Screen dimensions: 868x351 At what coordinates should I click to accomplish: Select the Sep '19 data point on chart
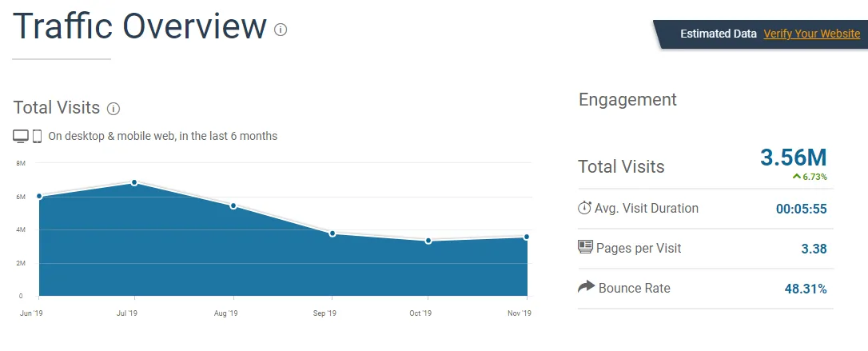pyautogui.click(x=332, y=233)
